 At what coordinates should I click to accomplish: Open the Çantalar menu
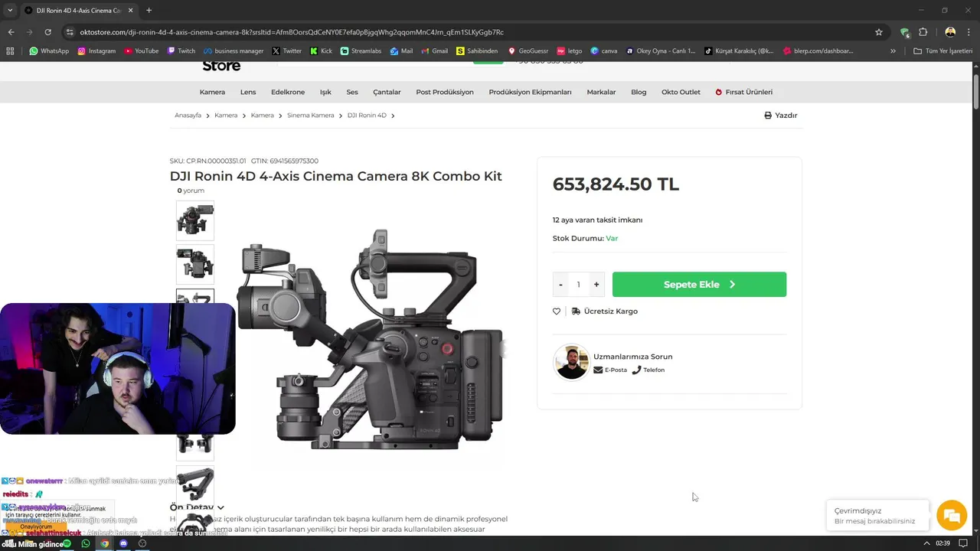click(x=387, y=92)
